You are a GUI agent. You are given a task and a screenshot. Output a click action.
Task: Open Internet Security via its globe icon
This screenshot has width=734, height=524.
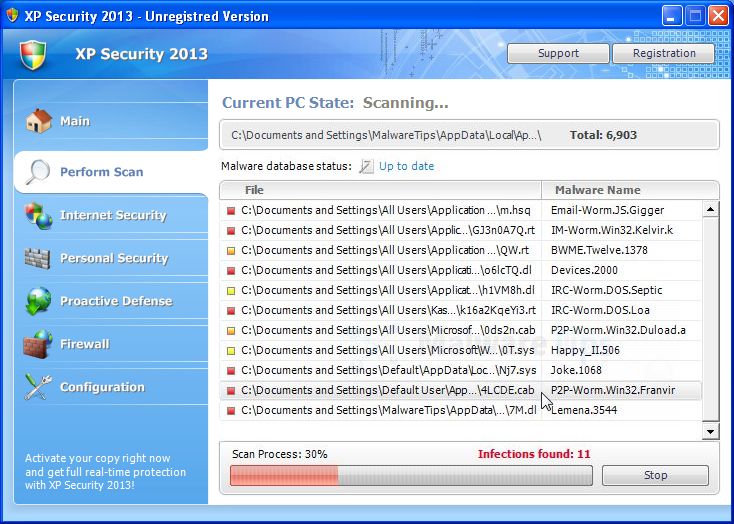(38, 215)
